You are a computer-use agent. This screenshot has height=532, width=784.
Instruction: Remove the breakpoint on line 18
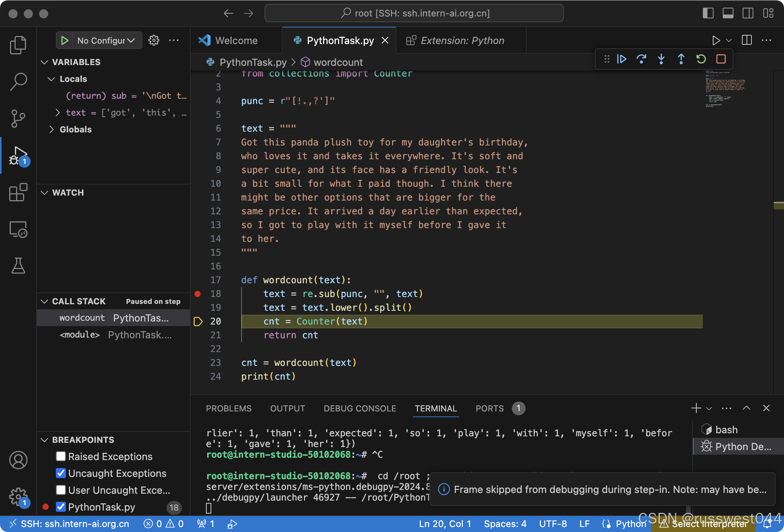coord(198,294)
